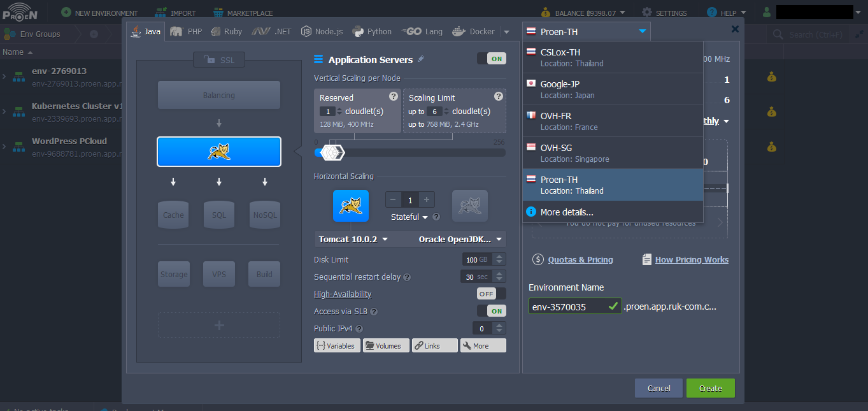Screen dimensions: 868x411
Task: Click the Settings gear in top bar
Action: tap(647, 13)
